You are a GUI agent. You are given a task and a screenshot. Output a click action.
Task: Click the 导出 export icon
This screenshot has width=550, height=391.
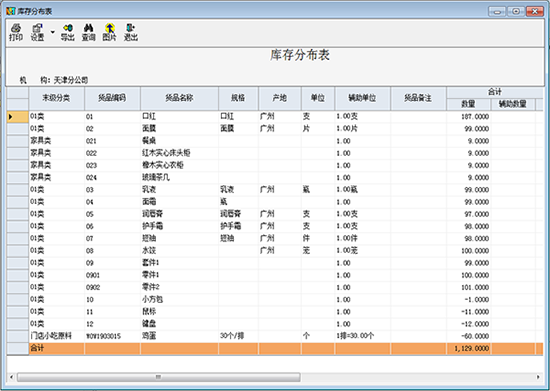click(x=68, y=32)
